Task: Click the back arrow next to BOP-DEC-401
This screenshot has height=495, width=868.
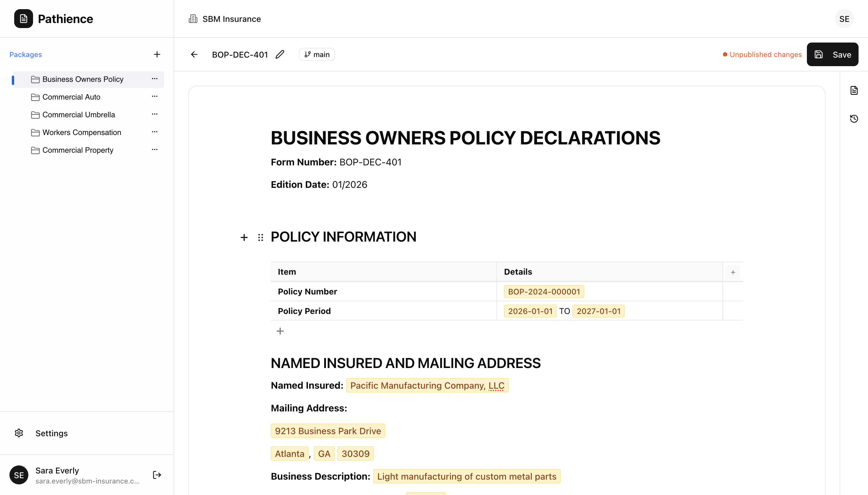Action: pyautogui.click(x=194, y=54)
